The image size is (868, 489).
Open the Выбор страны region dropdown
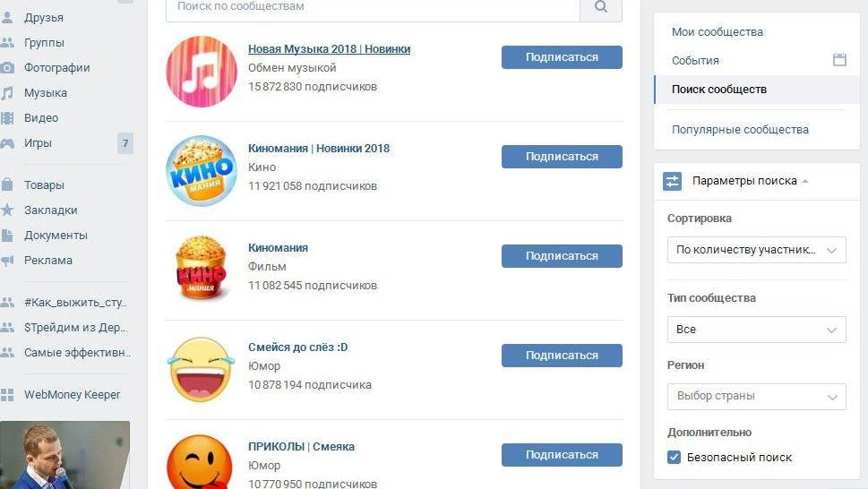[756, 397]
